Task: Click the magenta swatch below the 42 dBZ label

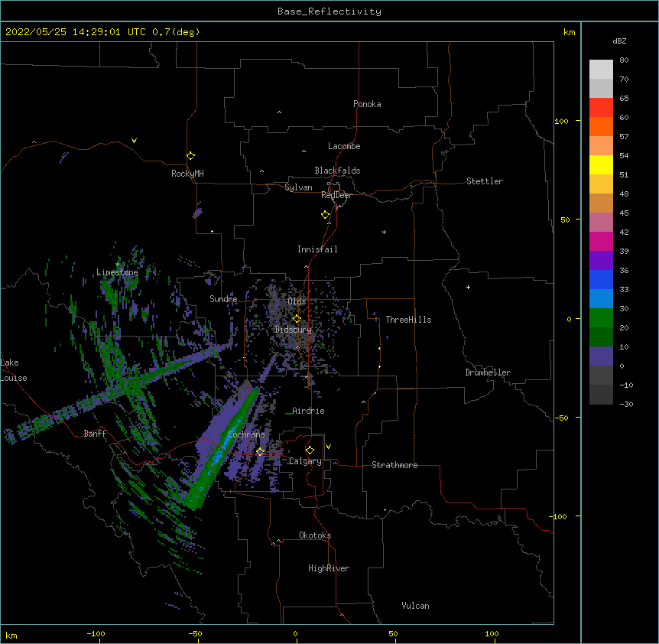Action: pos(601,241)
